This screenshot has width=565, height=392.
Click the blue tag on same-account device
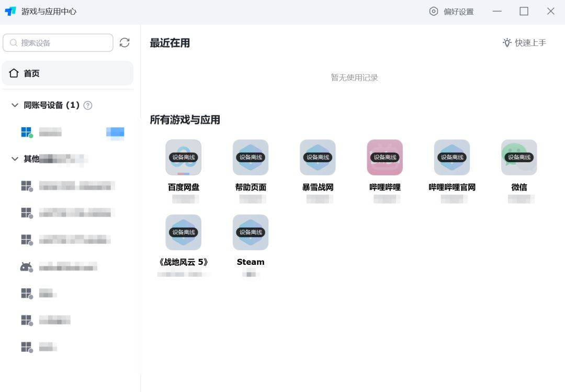[115, 132]
